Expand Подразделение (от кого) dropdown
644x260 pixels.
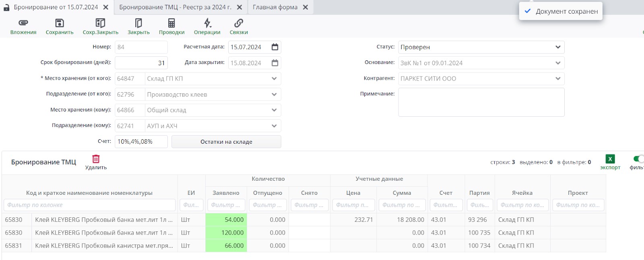(x=274, y=95)
